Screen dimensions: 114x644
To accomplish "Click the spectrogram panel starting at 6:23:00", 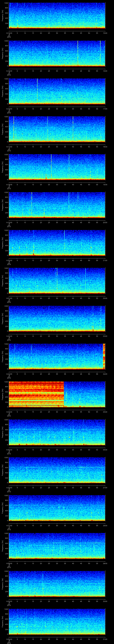I will click(x=57, y=356).
